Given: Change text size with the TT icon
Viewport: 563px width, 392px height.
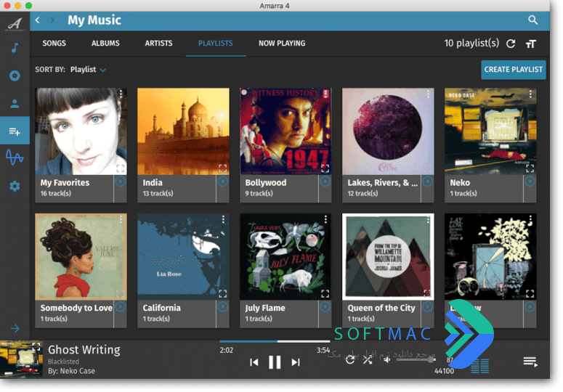Looking at the screenshot, I should click(x=531, y=44).
